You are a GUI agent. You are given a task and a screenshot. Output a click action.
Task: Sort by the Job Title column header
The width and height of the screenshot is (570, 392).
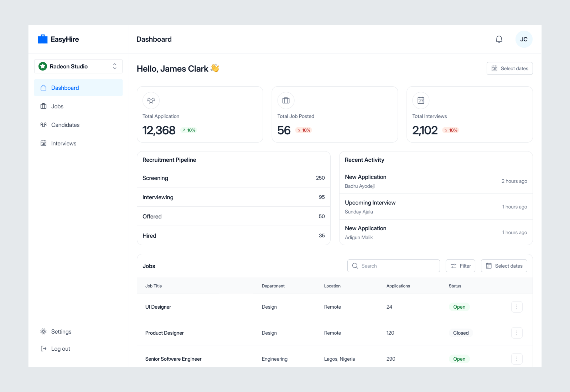coord(153,286)
